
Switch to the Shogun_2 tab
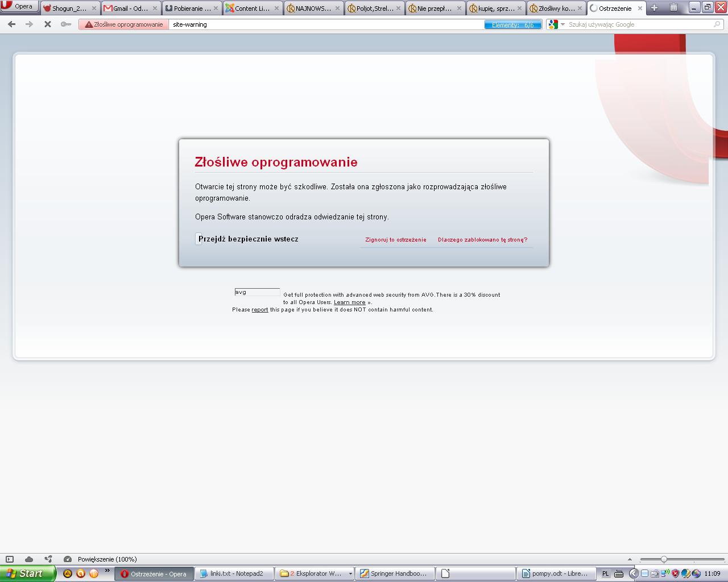coord(69,9)
